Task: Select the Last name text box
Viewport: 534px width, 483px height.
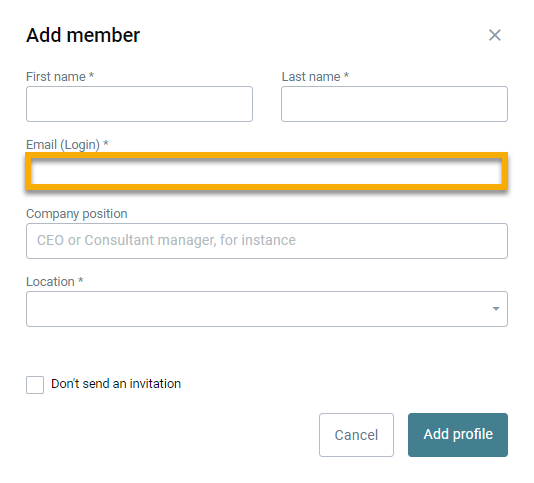Action: [394, 104]
